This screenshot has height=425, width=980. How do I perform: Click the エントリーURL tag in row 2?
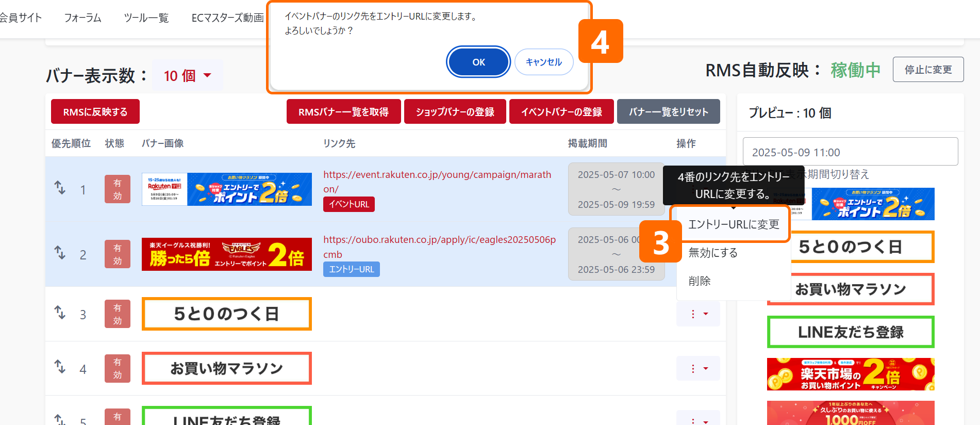[x=352, y=269]
